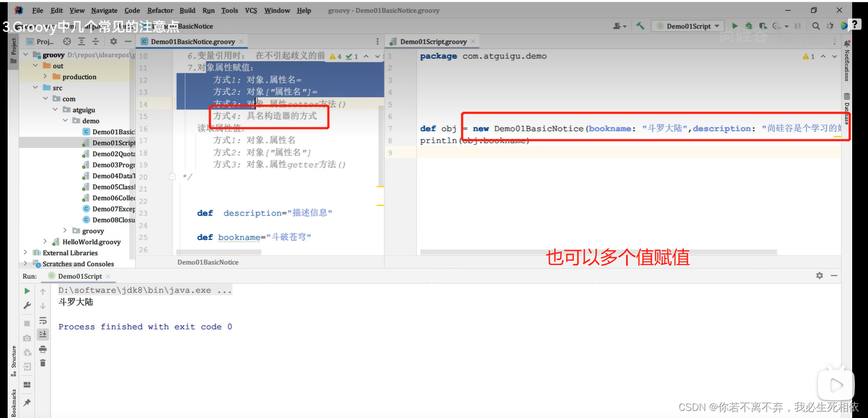Close the Demo01BasicNotice.groovy tab

(x=241, y=42)
